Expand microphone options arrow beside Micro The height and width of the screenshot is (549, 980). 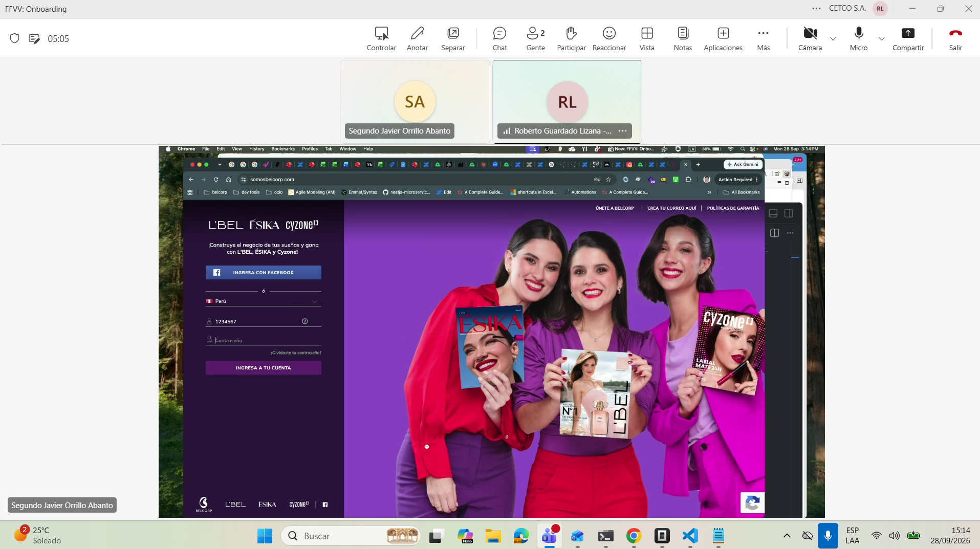click(882, 39)
